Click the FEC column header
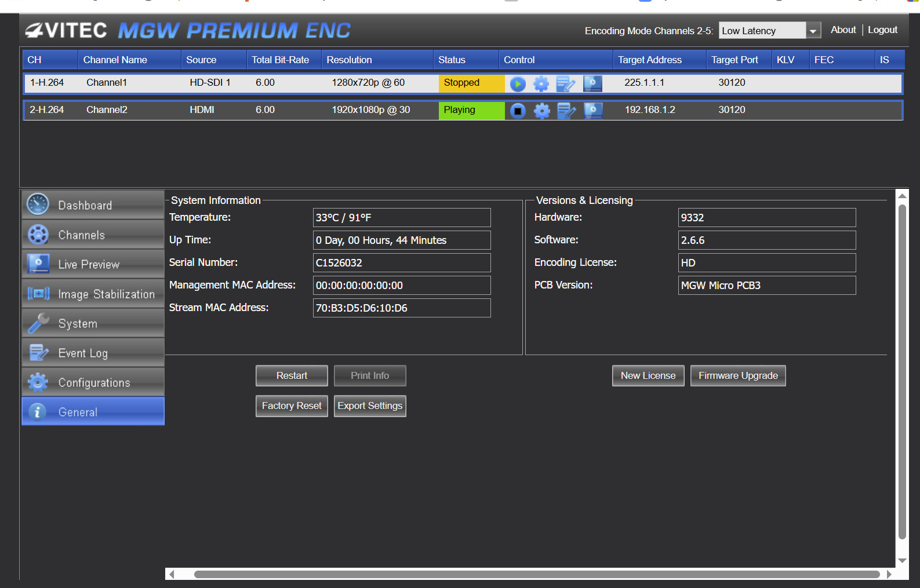This screenshot has height=588, width=920. point(842,60)
